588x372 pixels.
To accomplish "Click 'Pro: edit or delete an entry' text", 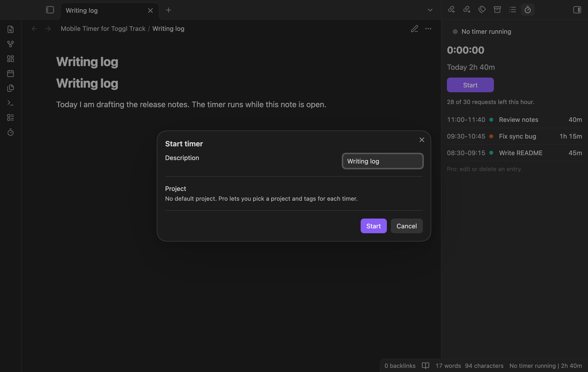I will [x=485, y=169].
